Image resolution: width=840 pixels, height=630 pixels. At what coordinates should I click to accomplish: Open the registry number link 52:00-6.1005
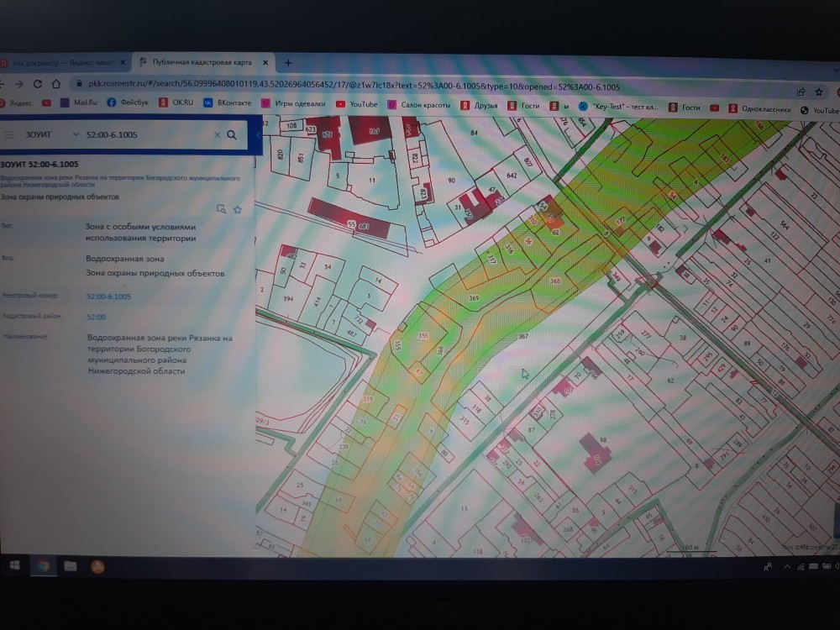(108, 297)
